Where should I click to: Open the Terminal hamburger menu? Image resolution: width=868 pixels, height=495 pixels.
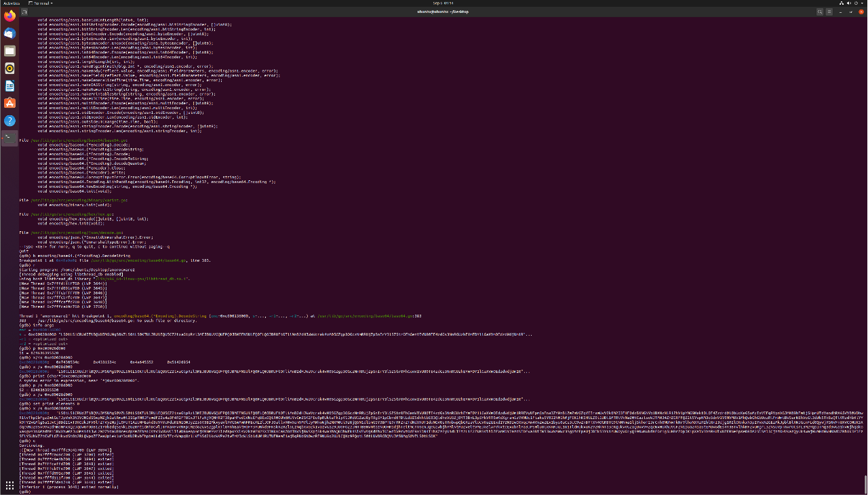click(829, 12)
